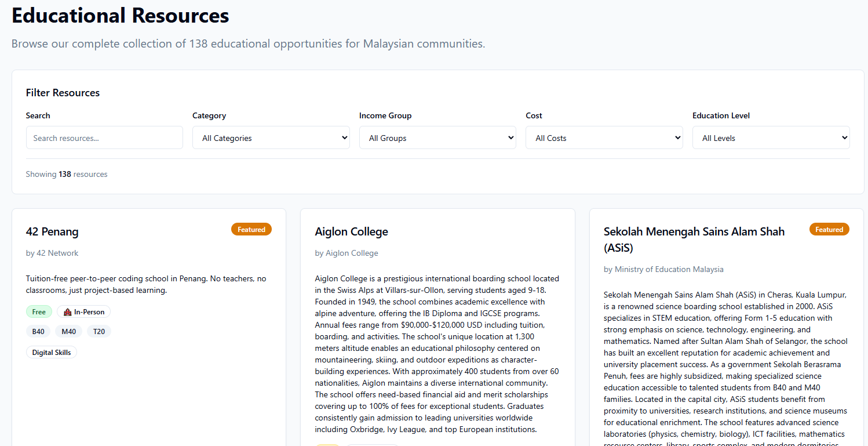Expand the Income Group filter dropdown
The width and height of the screenshot is (868, 446).
click(437, 138)
